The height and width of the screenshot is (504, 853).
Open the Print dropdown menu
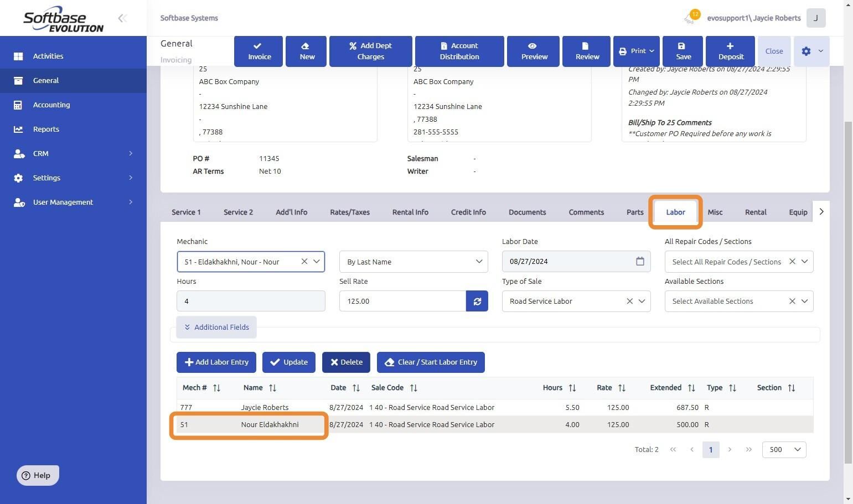pyautogui.click(x=636, y=51)
